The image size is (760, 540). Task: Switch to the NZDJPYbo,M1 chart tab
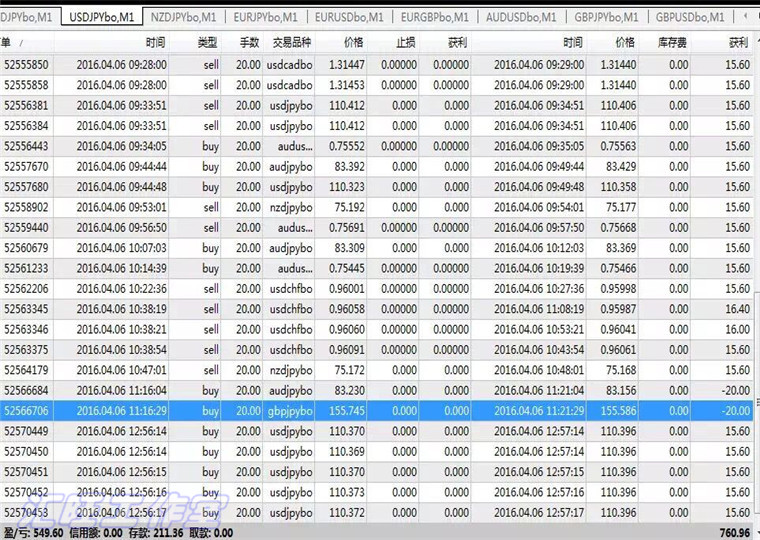[183, 17]
